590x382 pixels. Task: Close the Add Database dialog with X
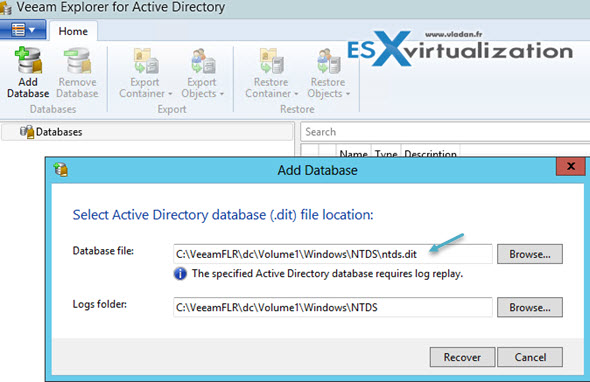[x=571, y=166]
